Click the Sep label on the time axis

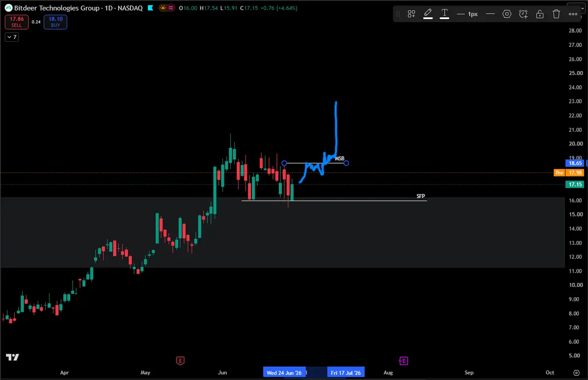(x=469, y=373)
